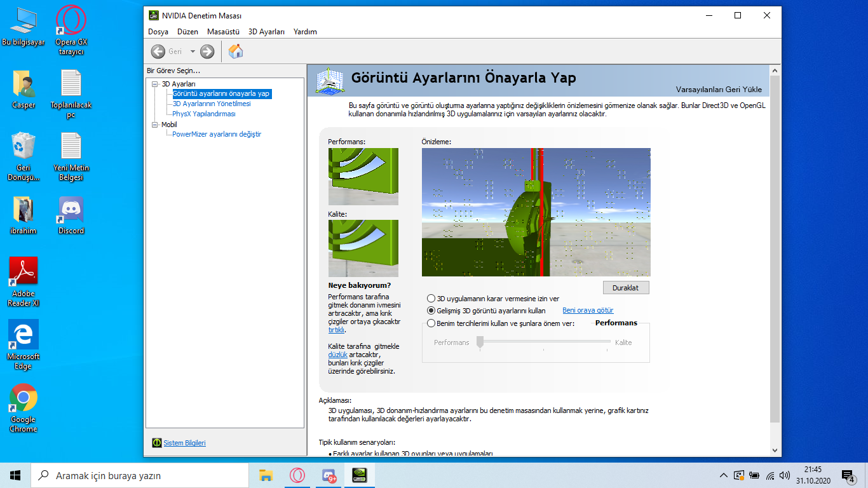Click 'Beni oraya götür' link
This screenshot has height=488, width=868.
click(x=588, y=311)
